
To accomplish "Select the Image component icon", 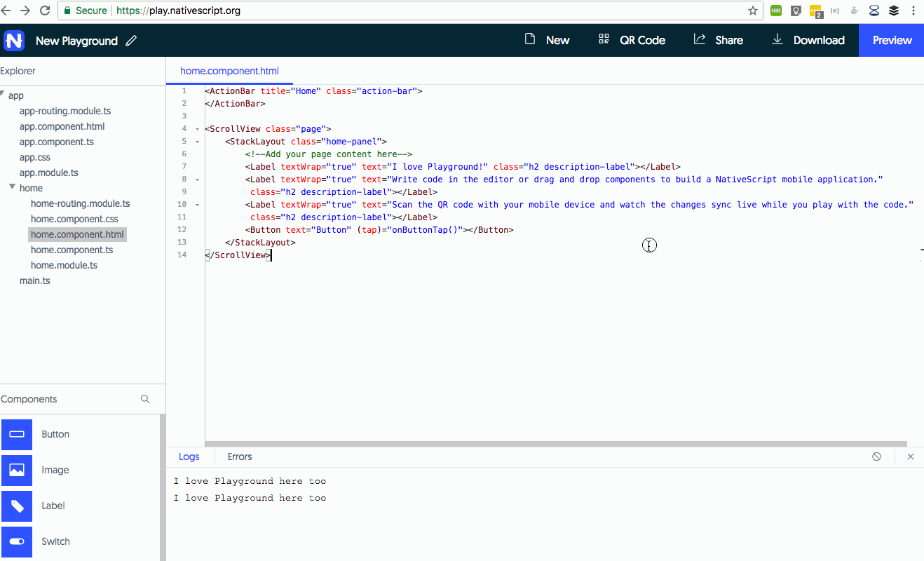I will point(17,470).
